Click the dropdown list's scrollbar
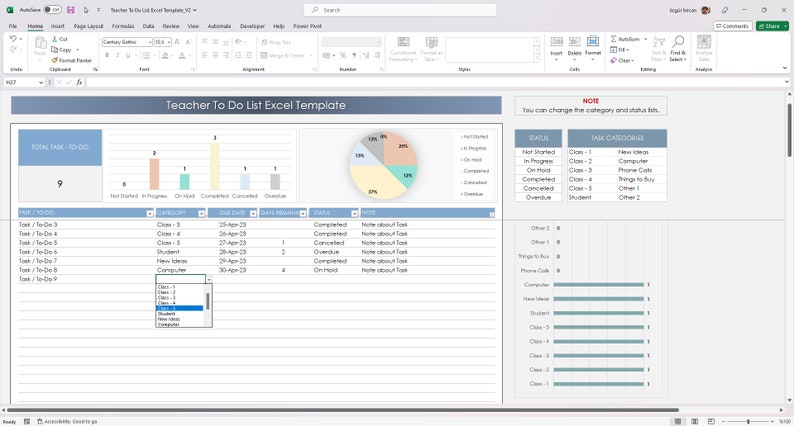 tap(208, 301)
